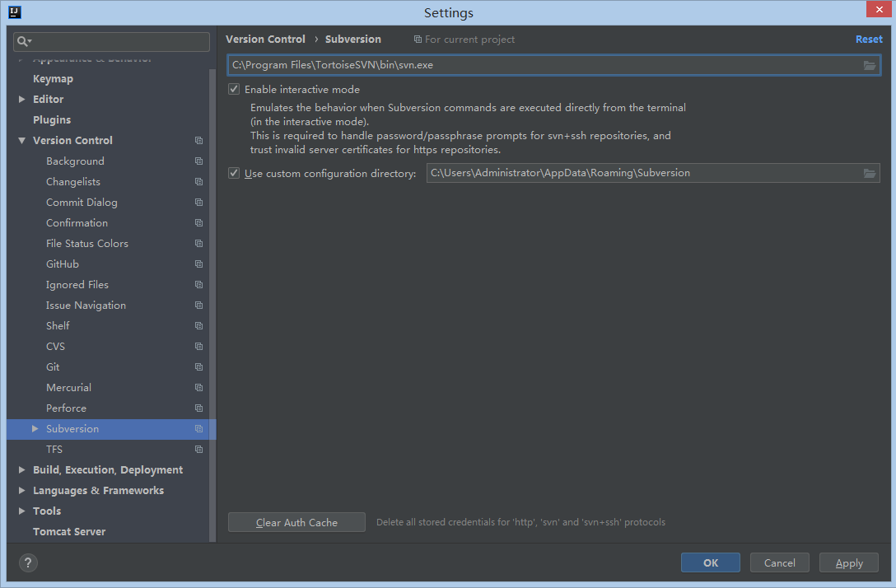
Task: Click project-level icon beside Confirmation
Action: coord(198,223)
